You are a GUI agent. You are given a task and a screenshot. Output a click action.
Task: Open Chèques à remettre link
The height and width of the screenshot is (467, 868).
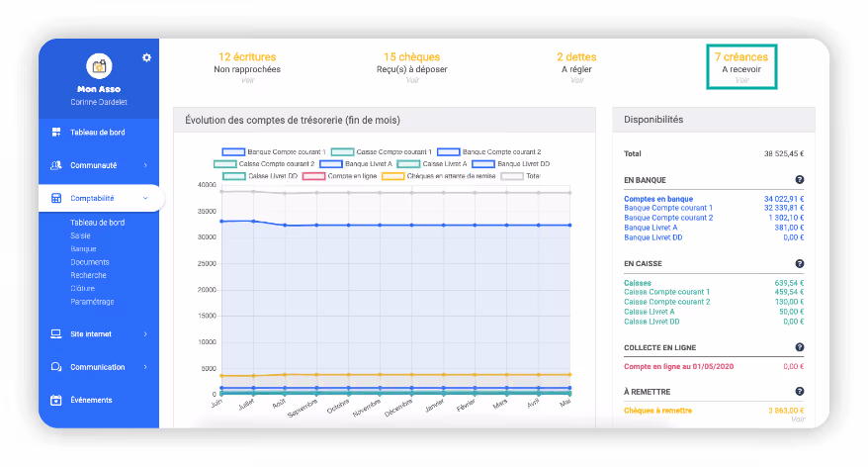657,411
